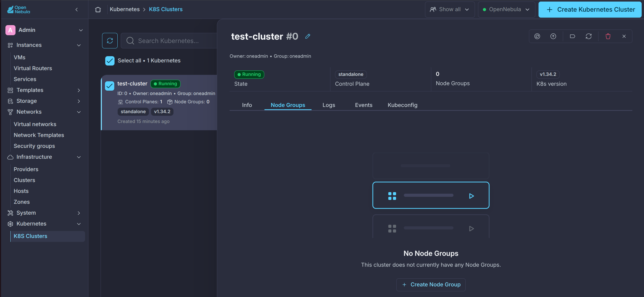Go to home via the house icon
Image resolution: width=644 pixels, height=297 pixels.
(98, 10)
